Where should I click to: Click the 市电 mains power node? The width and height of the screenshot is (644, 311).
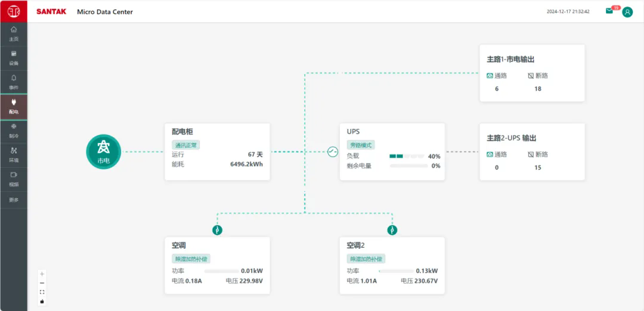click(104, 152)
